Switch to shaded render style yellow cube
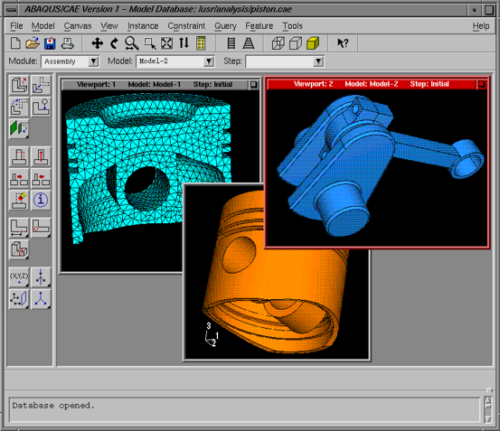This screenshot has width=500, height=431. point(313,43)
